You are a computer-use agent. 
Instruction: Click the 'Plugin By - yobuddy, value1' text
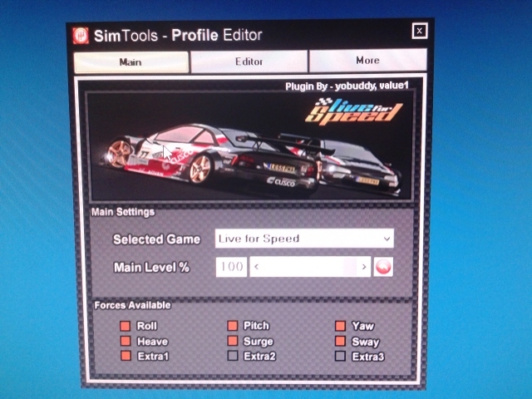pos(347,86)
